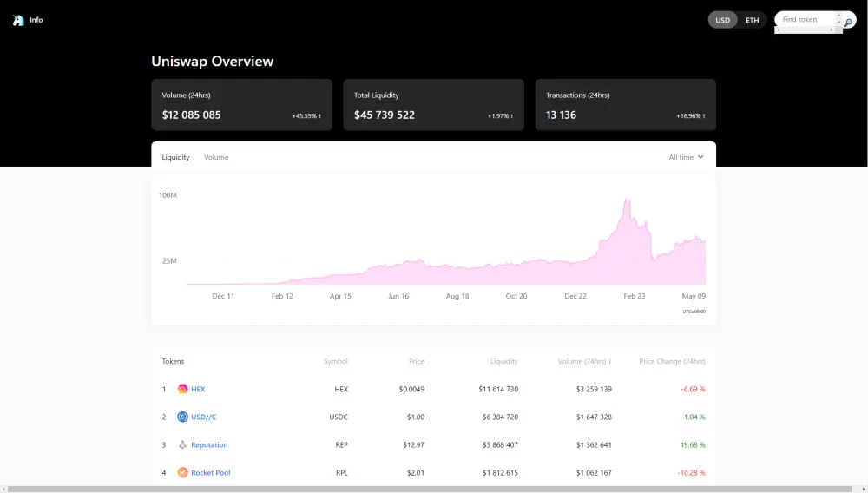Open the Reputation token link
868x493 pixels.
pyautogui.click(x=209, y=445)
